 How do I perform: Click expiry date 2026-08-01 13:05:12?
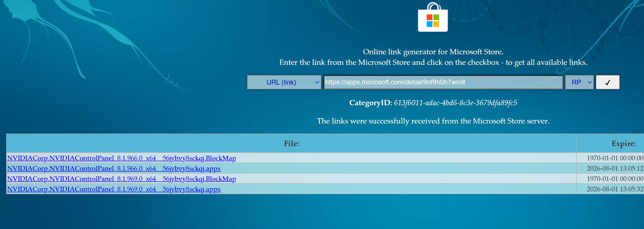pos(615,168)
